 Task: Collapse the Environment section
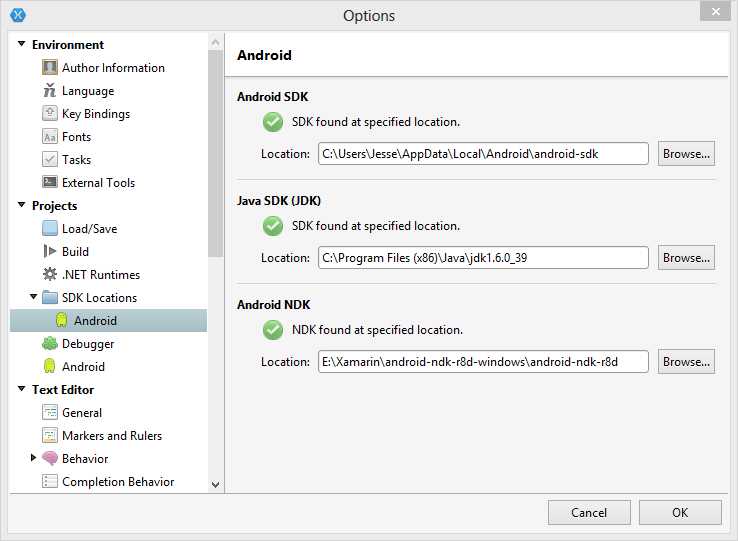pos(21,45)
